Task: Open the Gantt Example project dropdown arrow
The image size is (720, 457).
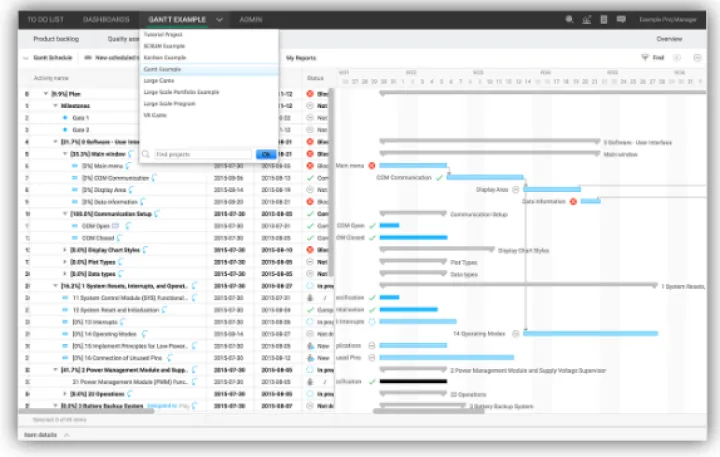Action: point(219,19)
